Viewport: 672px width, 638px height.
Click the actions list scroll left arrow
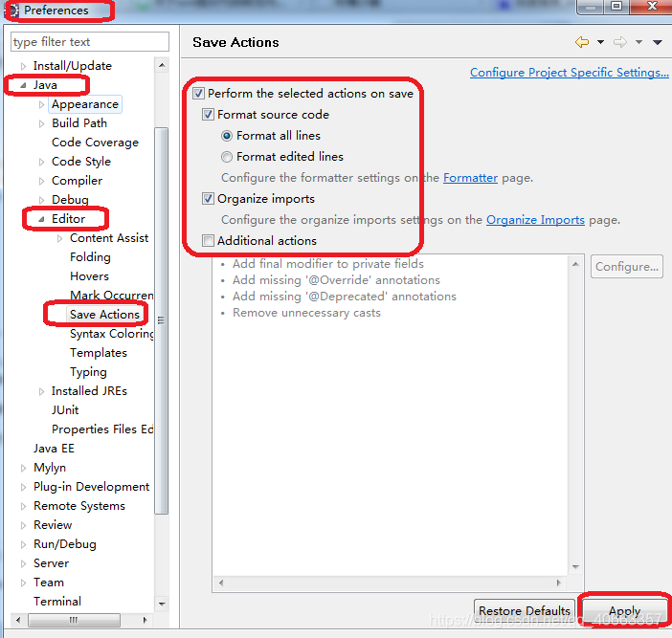coord(221,583)
